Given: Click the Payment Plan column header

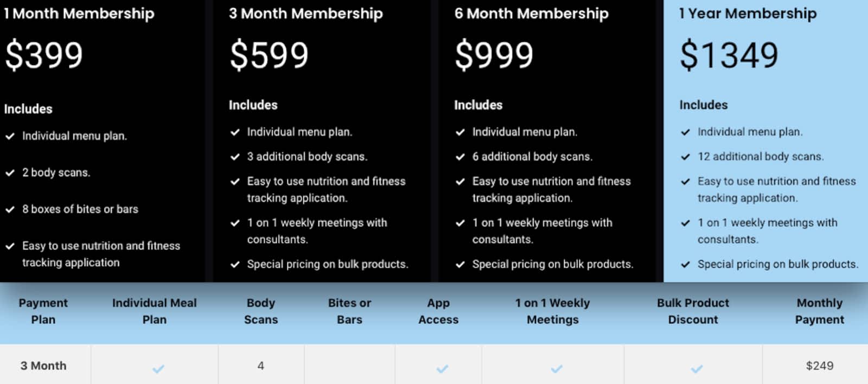Looking at the screenshot, I should pyautogui.click(x=43, y=311).
